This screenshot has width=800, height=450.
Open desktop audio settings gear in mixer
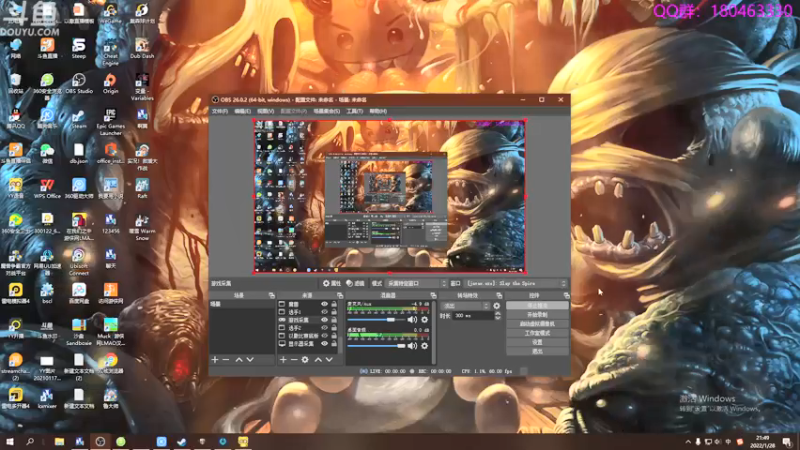point(424,346)
